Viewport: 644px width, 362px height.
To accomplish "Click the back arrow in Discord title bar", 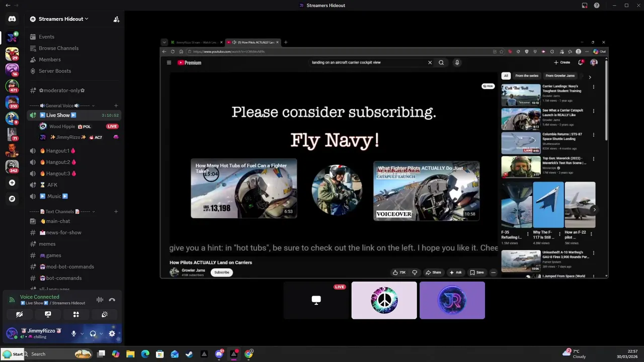I will coord(8,6).
